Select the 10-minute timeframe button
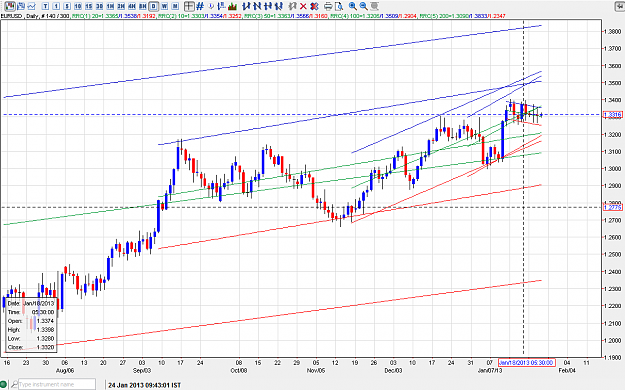The width and height of the screenshot is (625, 390). 78,6
